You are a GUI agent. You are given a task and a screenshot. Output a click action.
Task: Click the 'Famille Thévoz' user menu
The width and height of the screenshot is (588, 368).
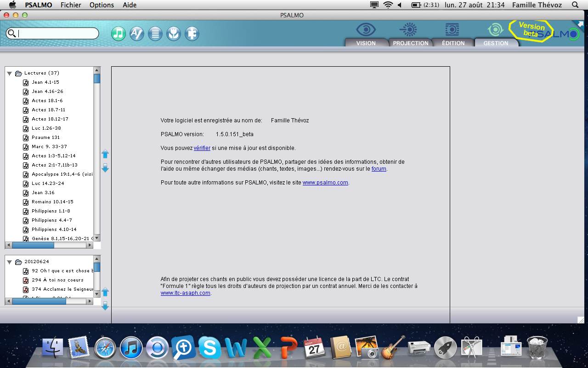coord(537,5)
